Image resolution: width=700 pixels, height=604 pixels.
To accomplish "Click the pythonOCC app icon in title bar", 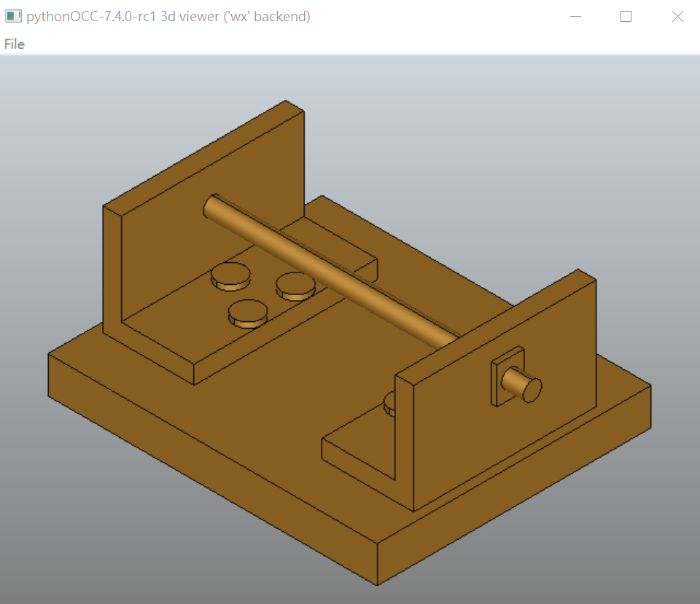I will 13,17.
